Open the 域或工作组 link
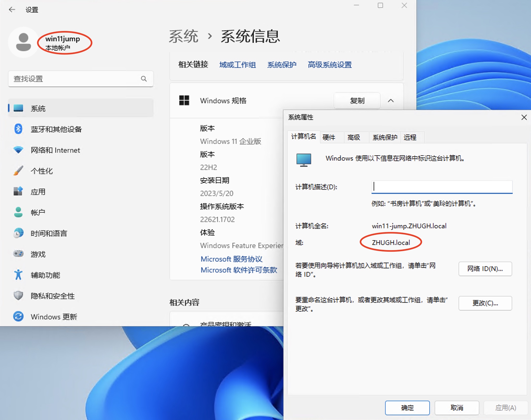Viewport: 531px width, 420px height. [237, 65]
